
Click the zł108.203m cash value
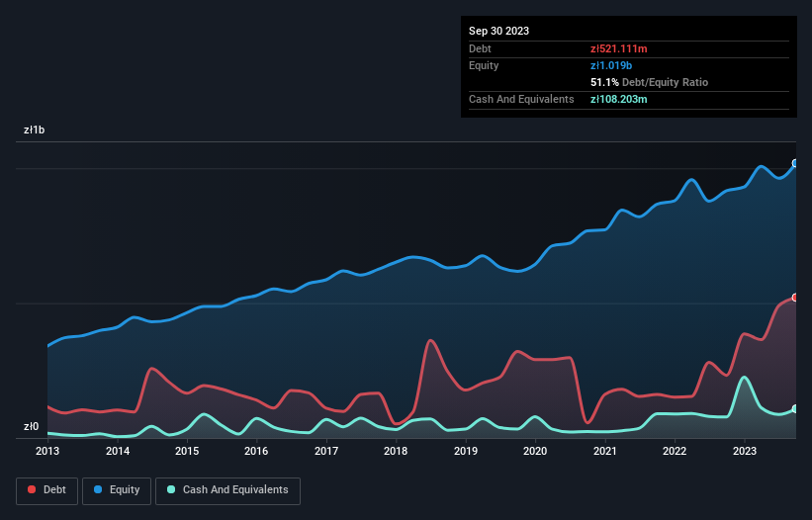point(619,99)
